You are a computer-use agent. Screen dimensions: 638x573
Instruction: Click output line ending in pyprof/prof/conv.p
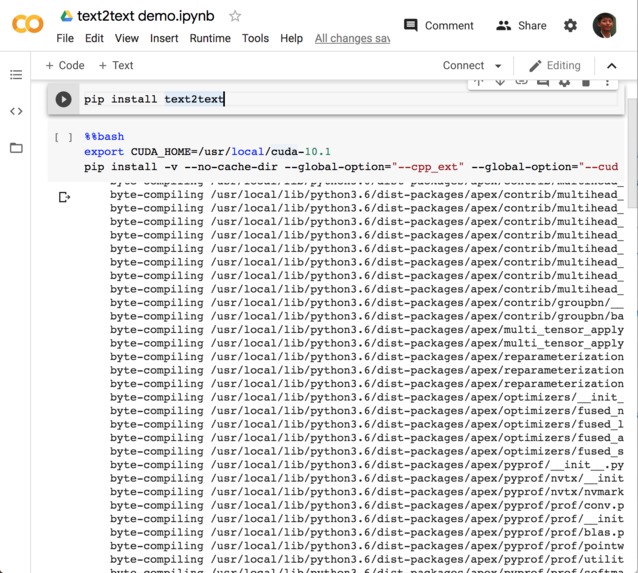tap(367, 505)
